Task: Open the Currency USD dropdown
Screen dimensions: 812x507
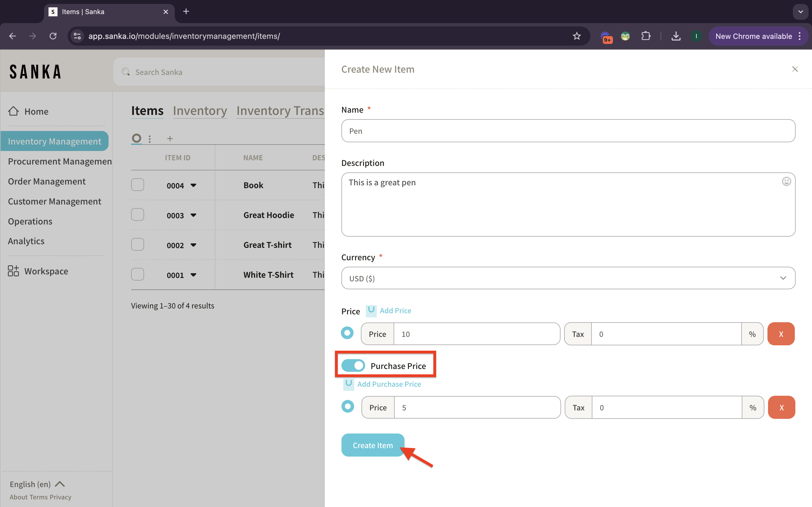Action: click(x=568, y=278)
